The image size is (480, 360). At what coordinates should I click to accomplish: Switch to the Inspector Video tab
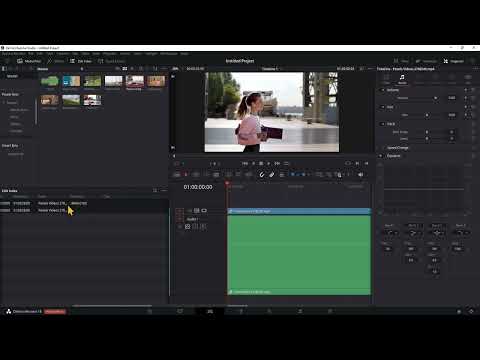tap(386, 79)
